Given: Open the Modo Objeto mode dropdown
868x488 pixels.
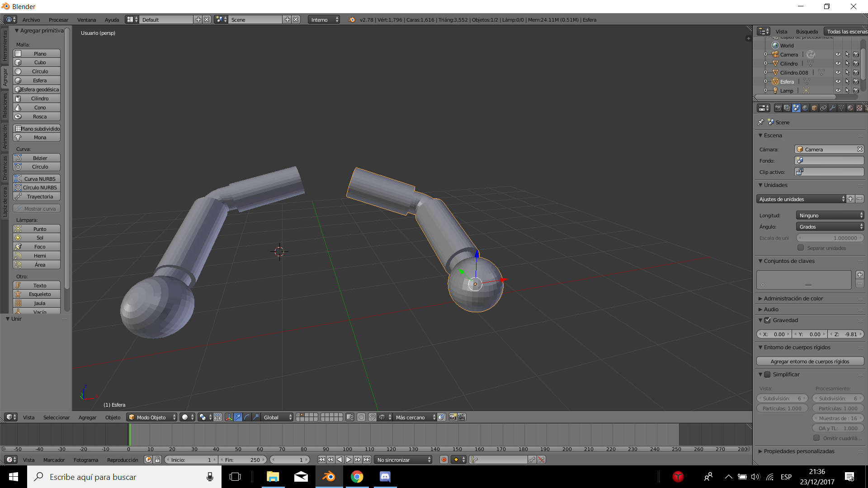Looking at the screenshot, I should coord(152,417).
